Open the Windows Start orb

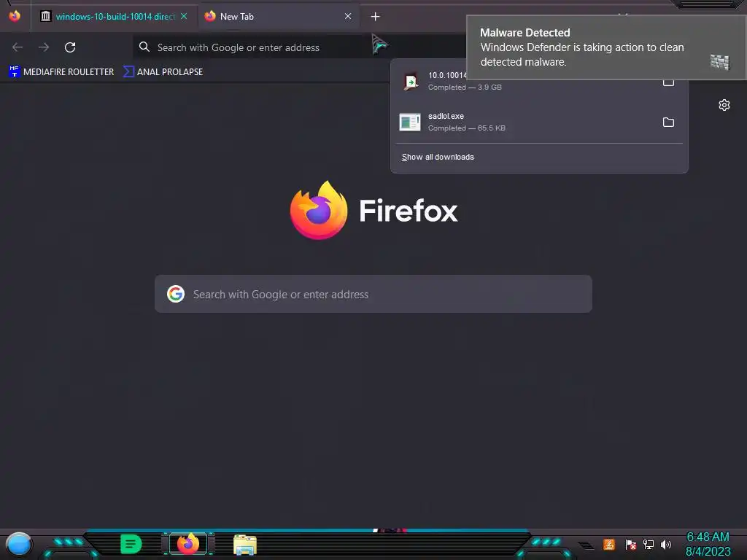18,545
